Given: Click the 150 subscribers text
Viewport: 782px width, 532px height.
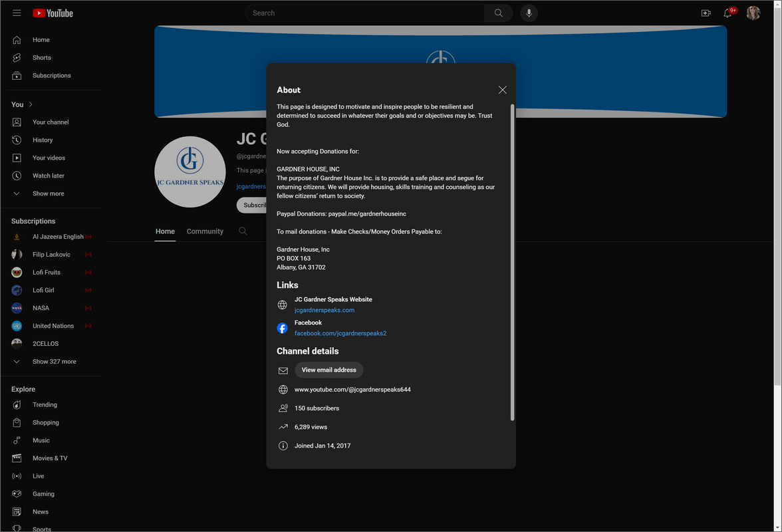Looking at the screenshot, I should point(317,408).
